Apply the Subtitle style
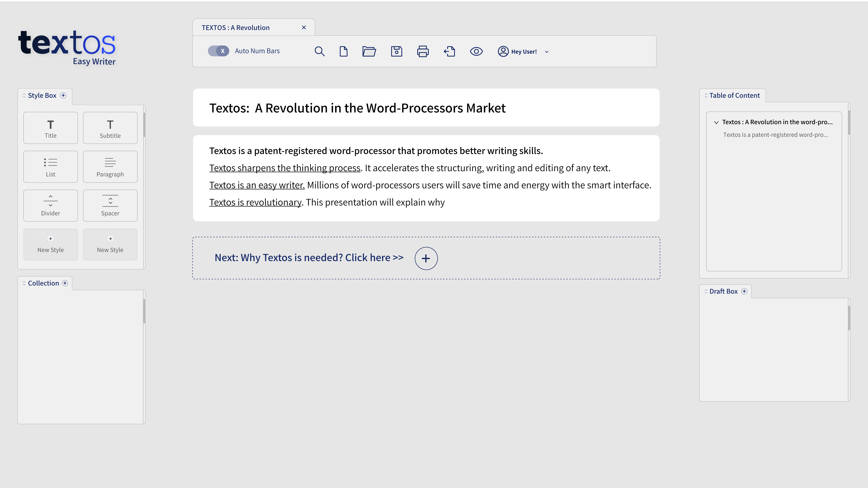Image resolution: width=868 pixels, height=488 pixels. (x=110, y=128)
